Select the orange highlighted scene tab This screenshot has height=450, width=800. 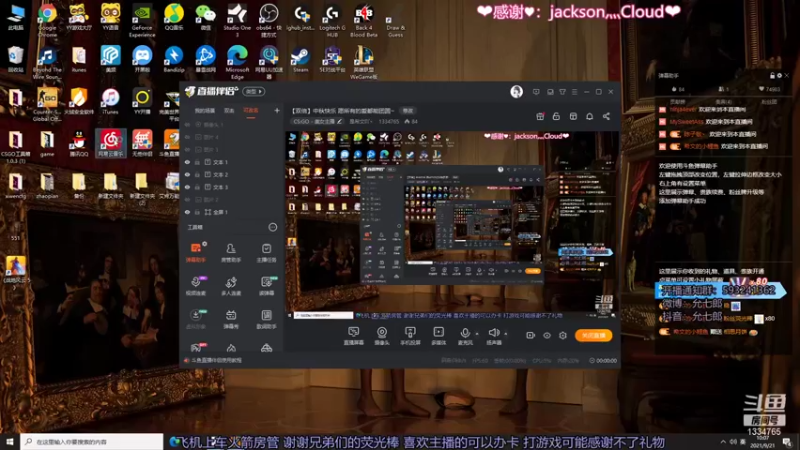pos(251,111)
